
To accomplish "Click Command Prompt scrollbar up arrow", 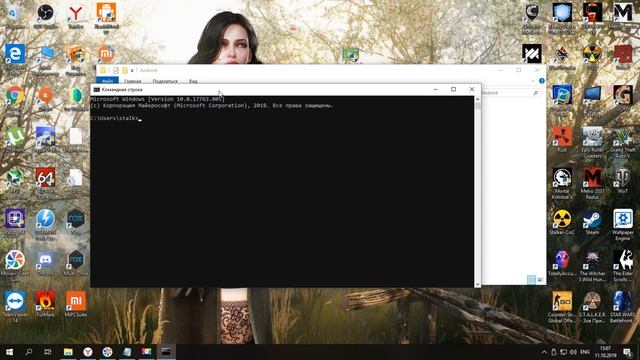I will point(478,99).
